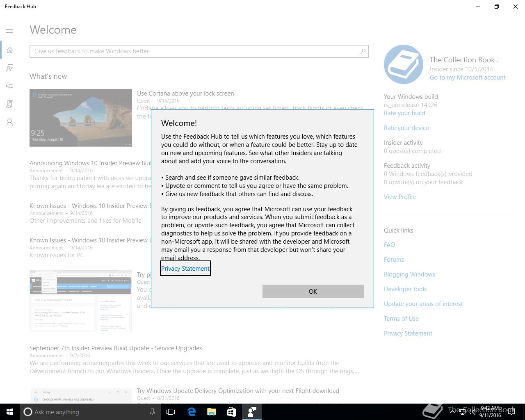
Task: Open Privacy Statement under Quick links
Action: tap(408, 333)
